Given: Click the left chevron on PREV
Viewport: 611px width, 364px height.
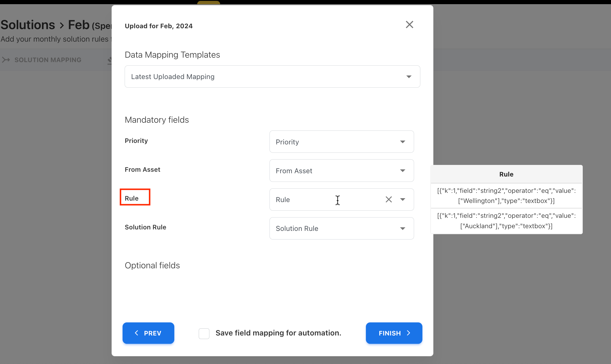Looking at the screenshot, I should 137,333.
